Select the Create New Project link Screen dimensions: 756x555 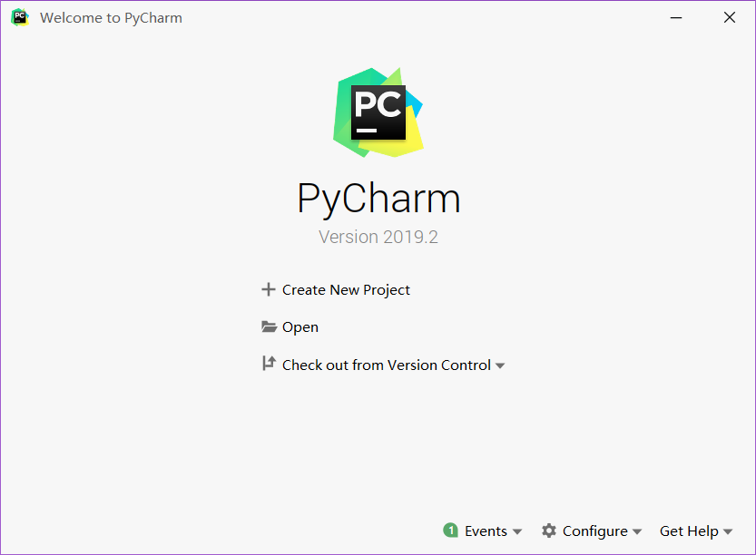(x=346, y=290)
